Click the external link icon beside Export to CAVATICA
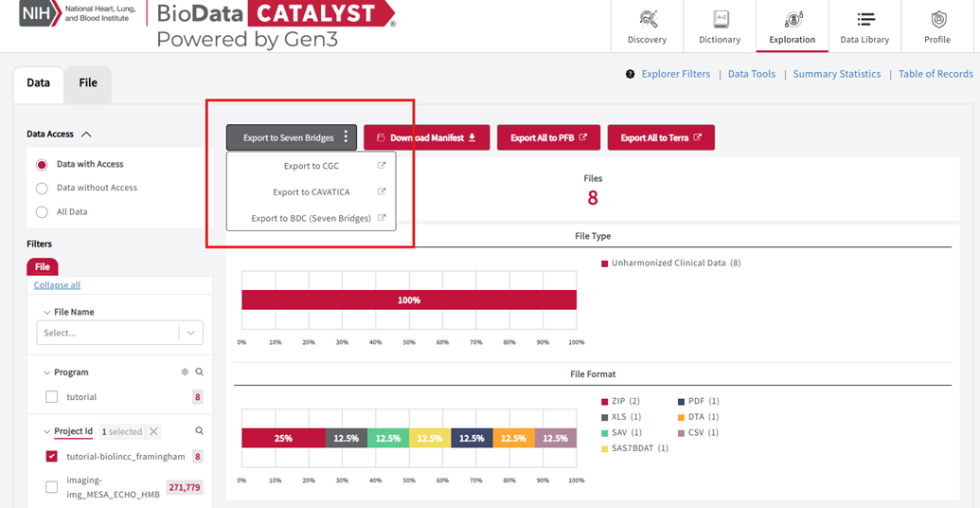The height and width of the screenshot is (508, 980). (x=382, y=192)
